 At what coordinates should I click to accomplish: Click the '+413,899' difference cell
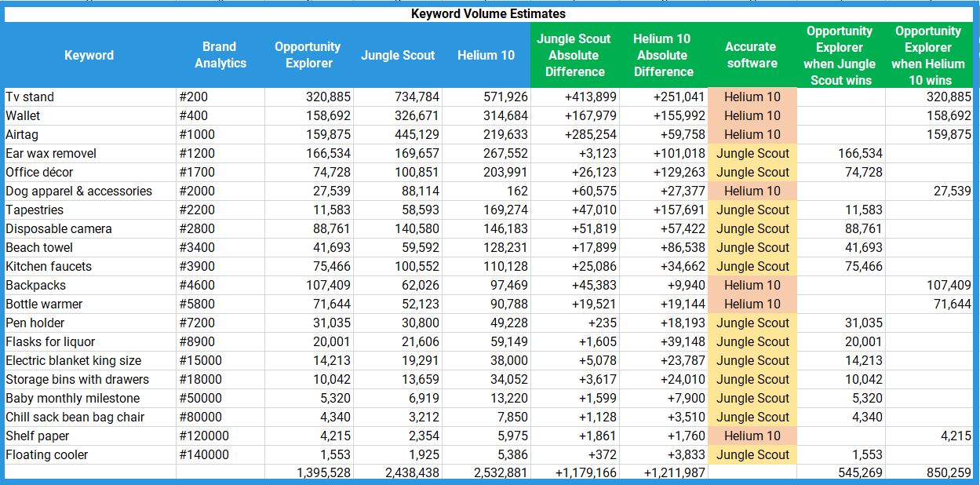point(574,97)
